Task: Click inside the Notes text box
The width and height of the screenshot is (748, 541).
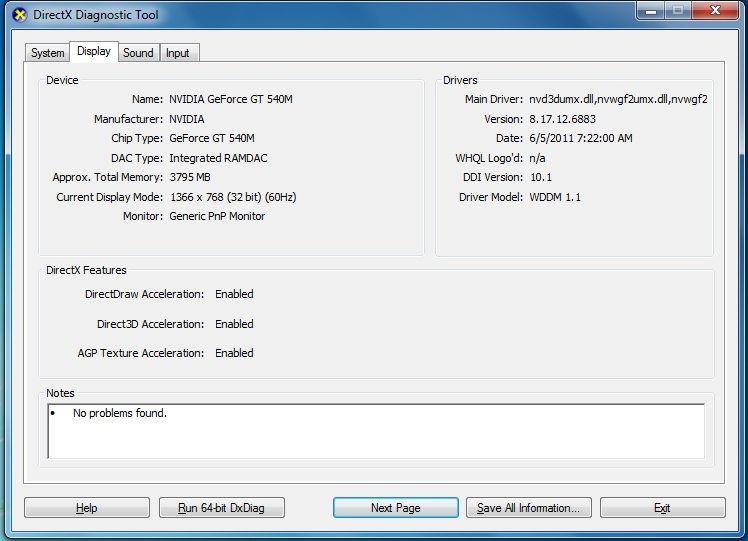Action: click(376, 431)
